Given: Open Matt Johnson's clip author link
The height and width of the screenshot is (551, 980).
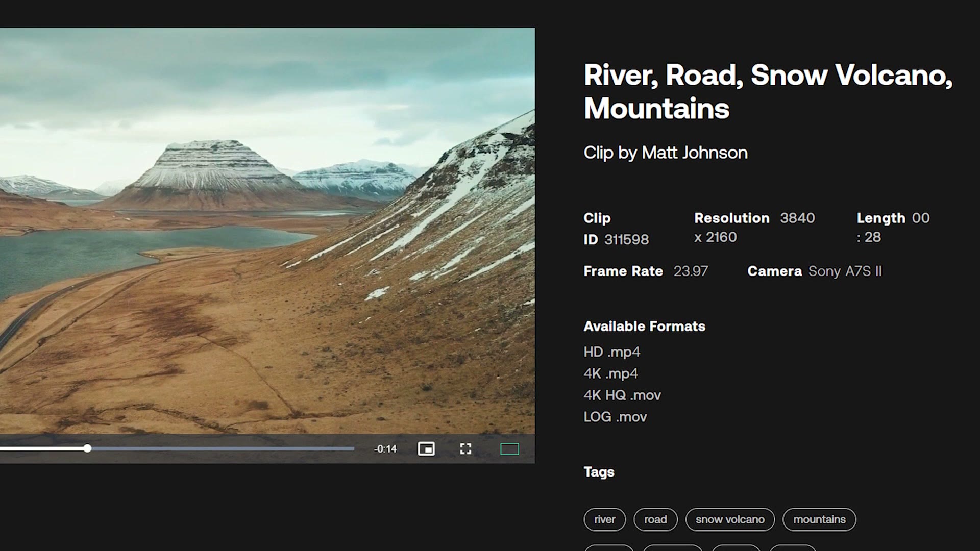Looking at the screenshot, I should pyautogui.click(x=694, y=153).
